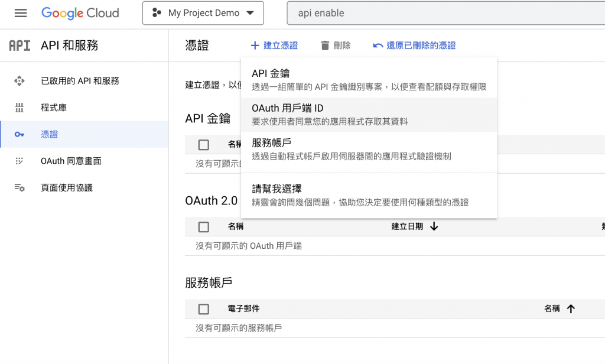605x364 pixels.
Task: Tick the select-all checkbox in OAuth 2.0 table
Action: [x=203, y=226]
